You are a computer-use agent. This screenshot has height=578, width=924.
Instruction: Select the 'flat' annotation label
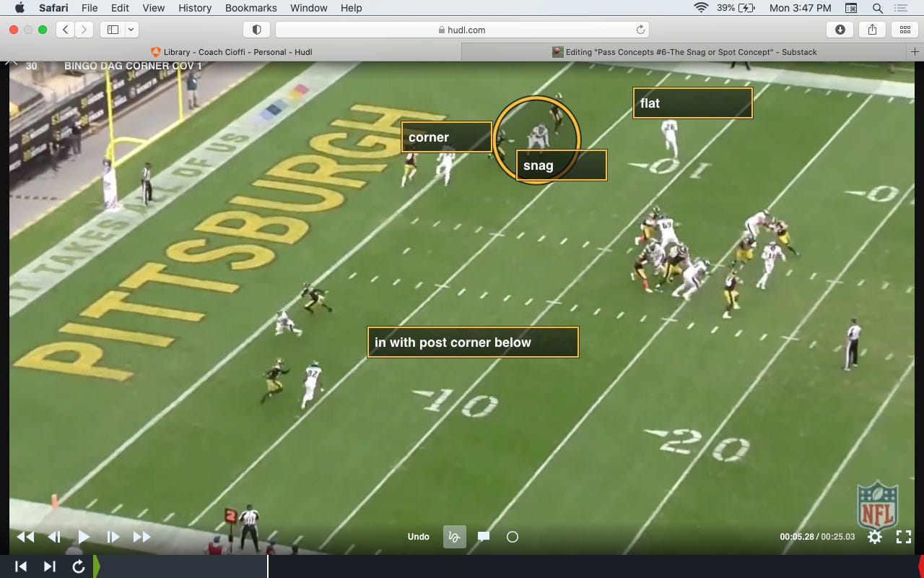click(693, 103)
